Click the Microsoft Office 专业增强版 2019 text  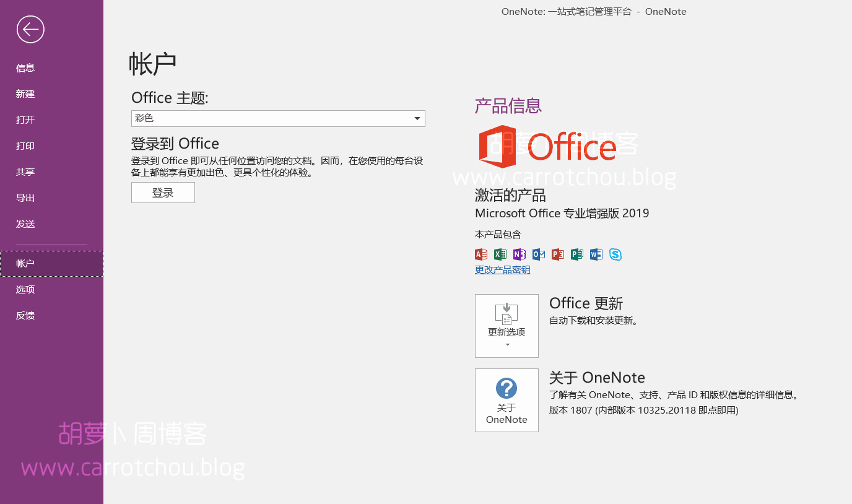[562, 214]
